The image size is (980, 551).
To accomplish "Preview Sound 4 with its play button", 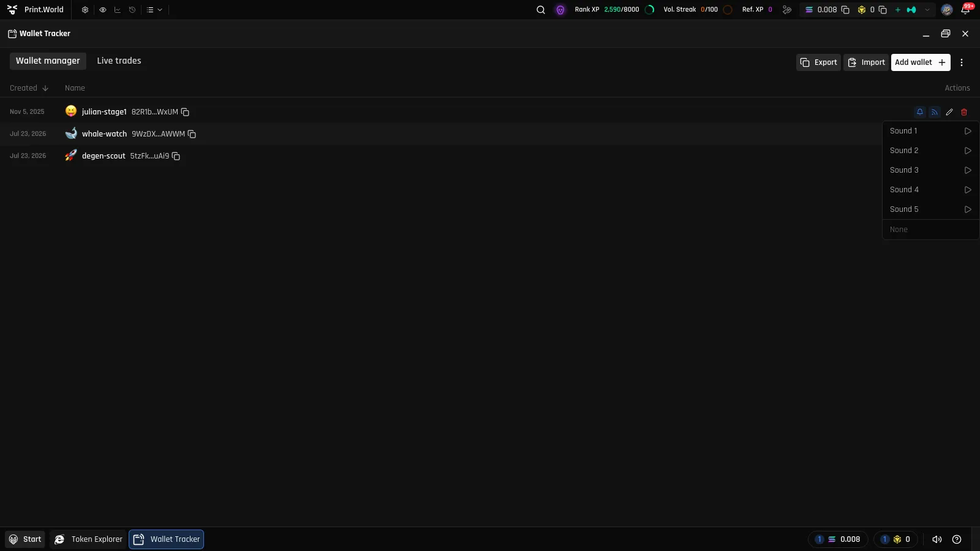I will click(968, 190).
